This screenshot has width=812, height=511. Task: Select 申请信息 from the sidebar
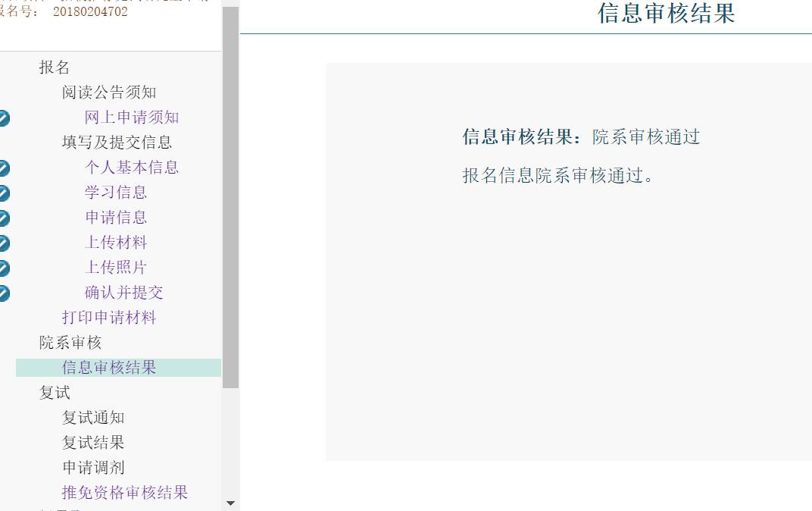coord(116,218)
